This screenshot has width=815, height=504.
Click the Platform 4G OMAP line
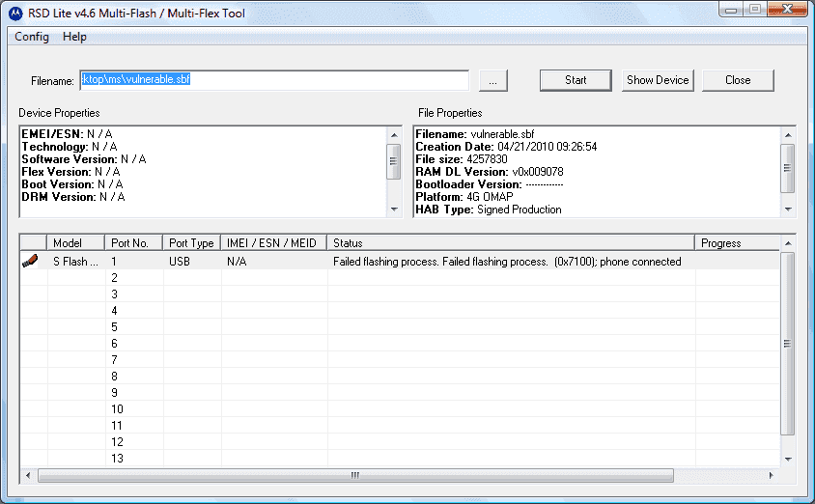[464, 196]
